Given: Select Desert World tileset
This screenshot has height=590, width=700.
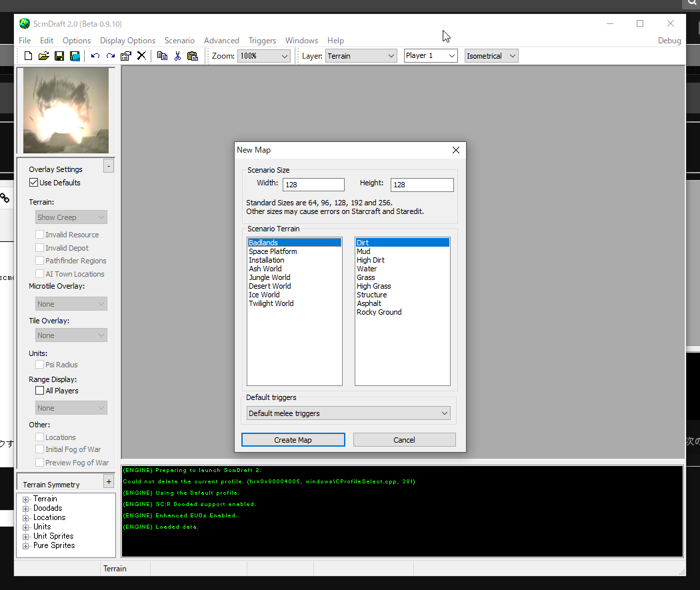Looking at the screenshot, I should click(295, 286).
